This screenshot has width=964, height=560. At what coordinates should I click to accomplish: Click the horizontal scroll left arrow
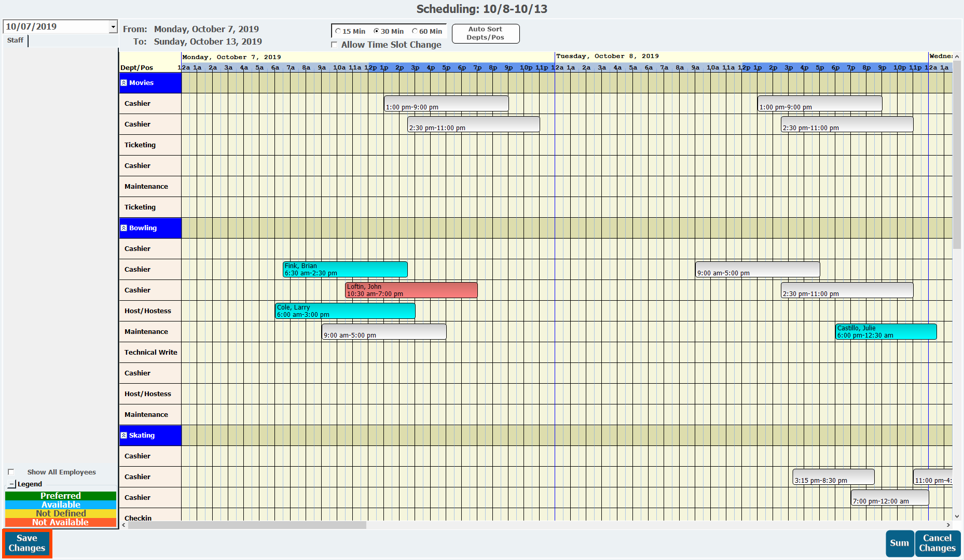tap(123, 525)
